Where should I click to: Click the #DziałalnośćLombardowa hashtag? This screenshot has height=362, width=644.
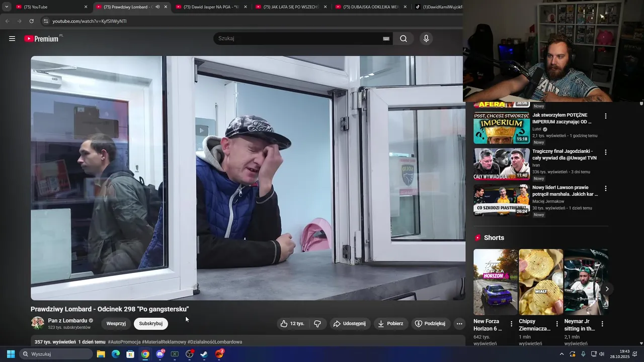click(215, 342)
